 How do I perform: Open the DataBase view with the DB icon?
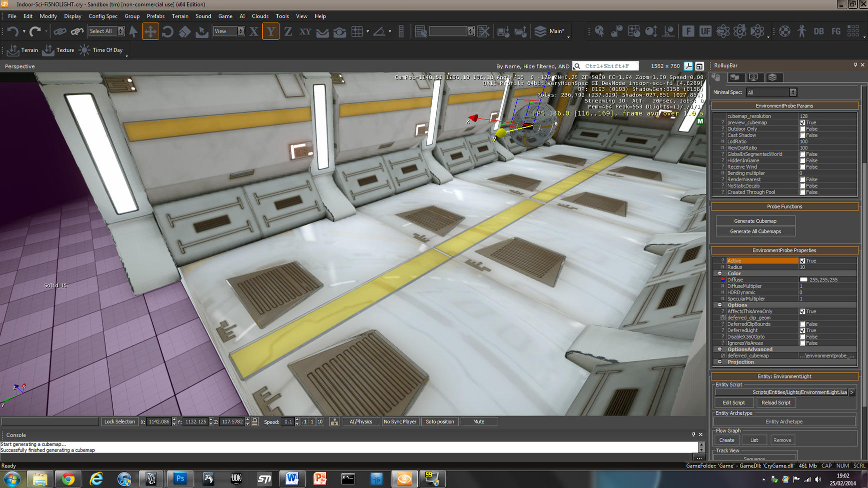pos(819,31)
